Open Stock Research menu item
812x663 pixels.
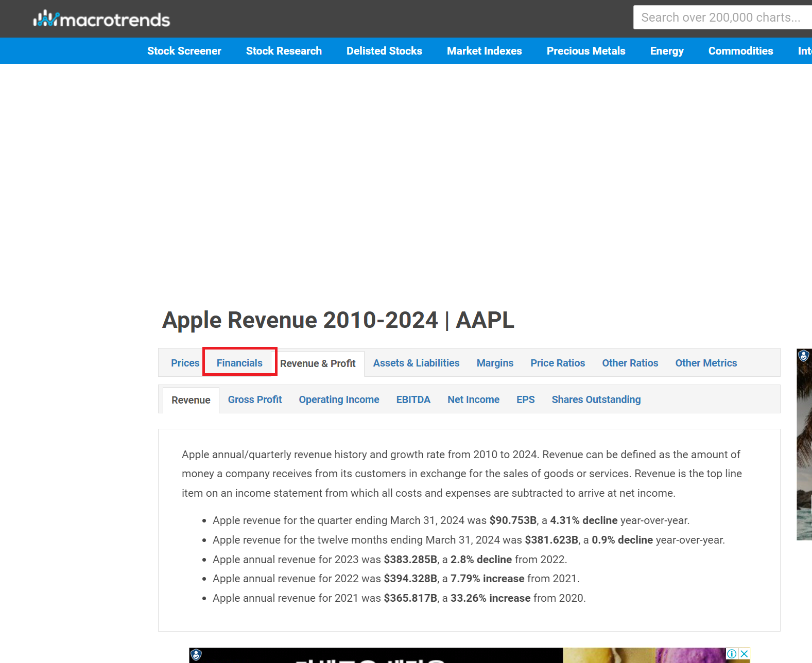[284, 51]
